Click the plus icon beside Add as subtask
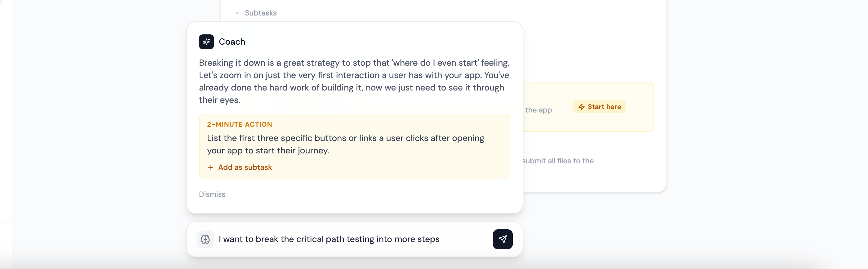868x269 pixels. (x=210, y=167)
